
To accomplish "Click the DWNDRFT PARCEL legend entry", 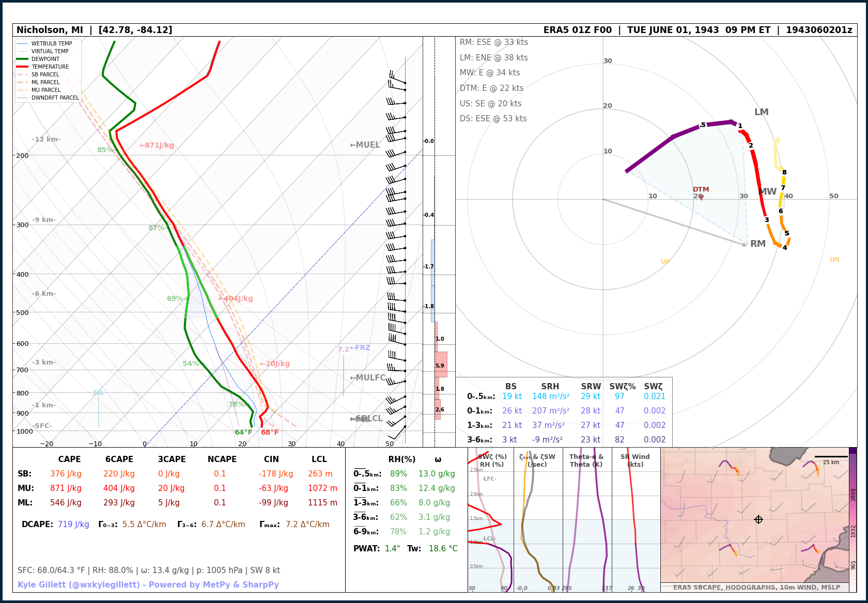I will pos(55,98).
